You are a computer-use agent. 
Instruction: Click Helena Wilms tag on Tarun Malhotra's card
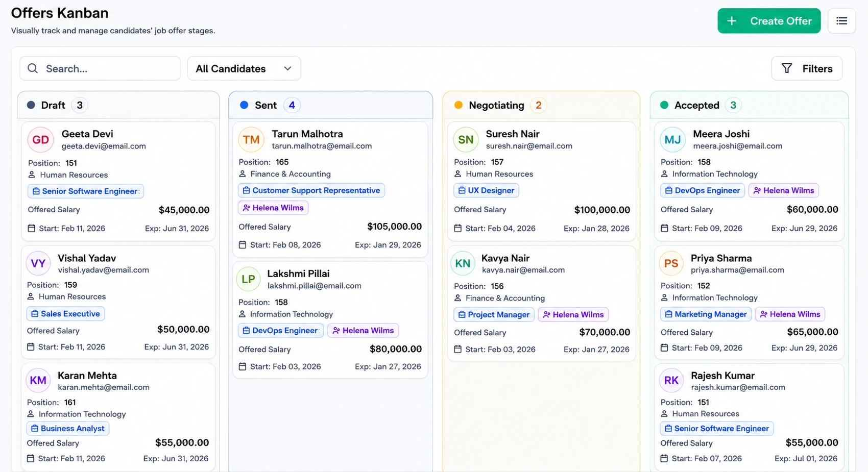click(274, 208)
